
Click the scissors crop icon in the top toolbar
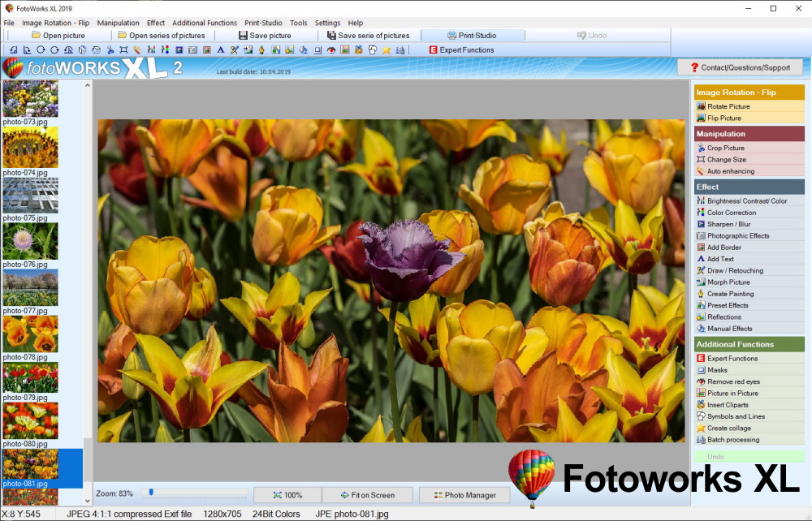[x=110, y=50]
